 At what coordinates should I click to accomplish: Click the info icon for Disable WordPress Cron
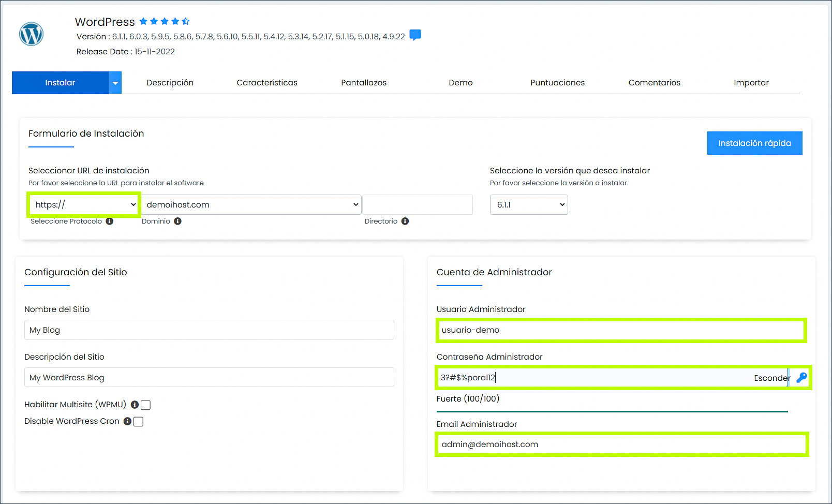(127, 421)
